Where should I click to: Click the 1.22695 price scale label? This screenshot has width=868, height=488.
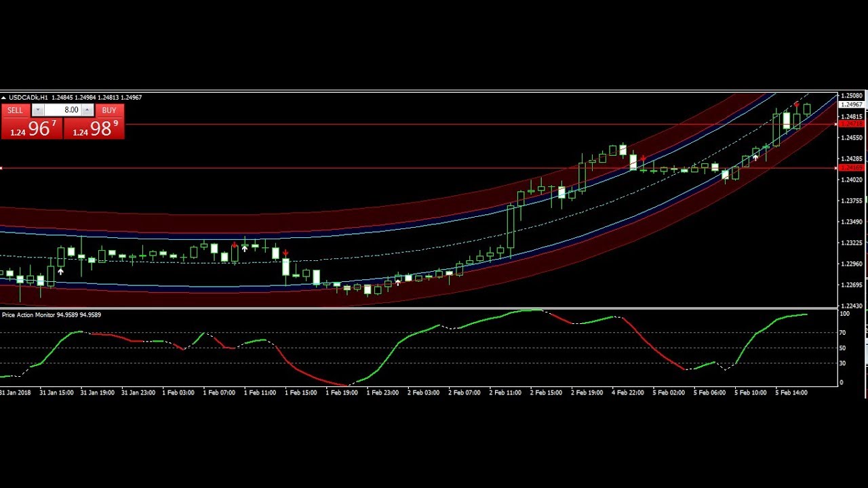click(852, 285)
